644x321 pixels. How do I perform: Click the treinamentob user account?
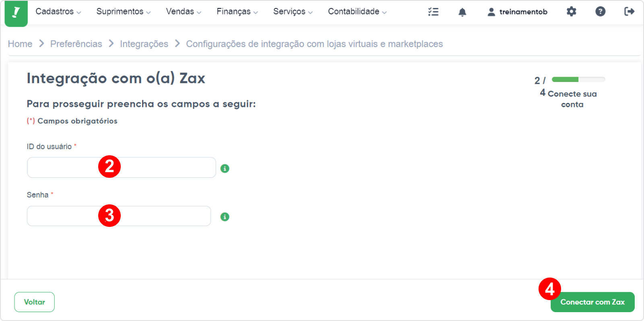click(517, 12)
